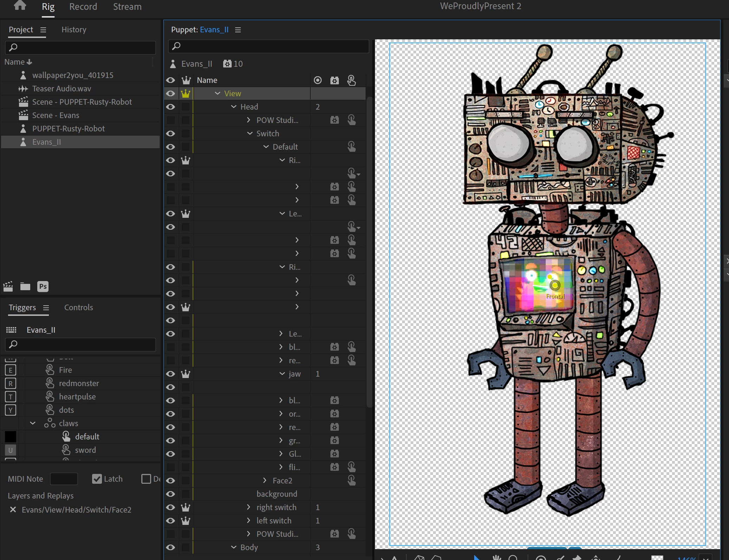729x560 pixels.
Task: Click the new scene clapperboard icon
Action: pyautogui.click(x=8, y=286)
